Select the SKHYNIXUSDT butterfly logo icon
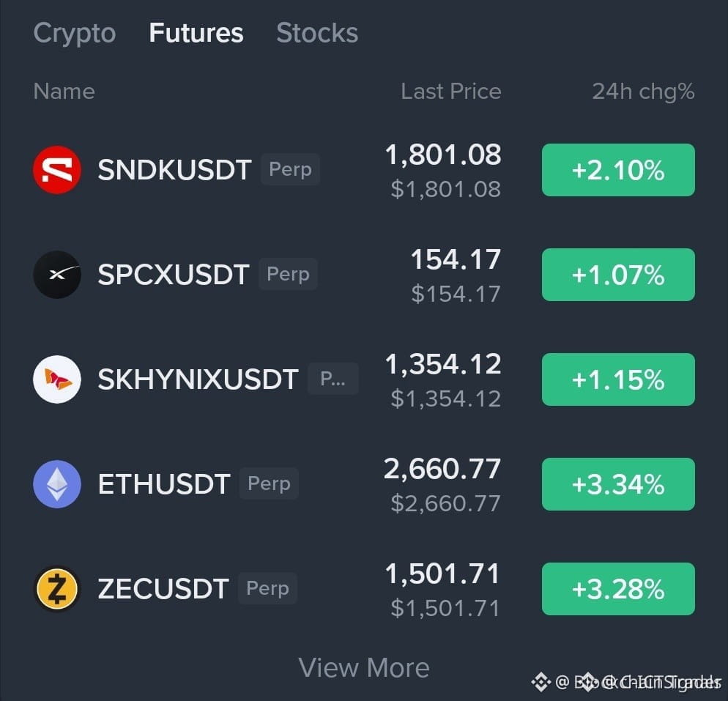Image resolution: width=728 pixels, height=701 pixels. (57, 379)
